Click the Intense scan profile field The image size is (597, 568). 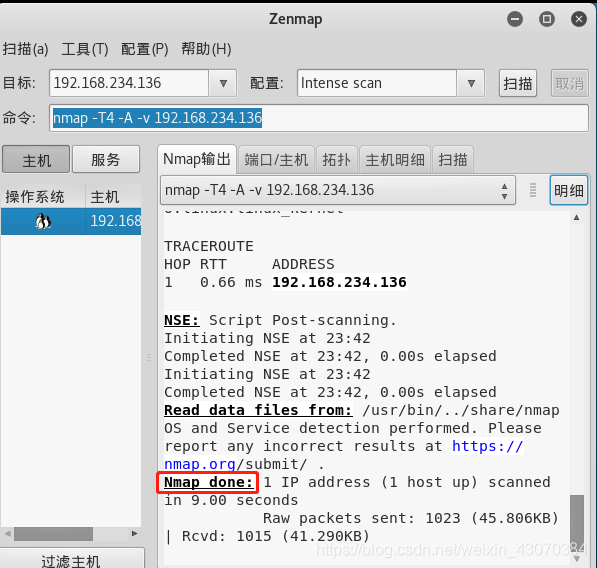tap(377, 83)
